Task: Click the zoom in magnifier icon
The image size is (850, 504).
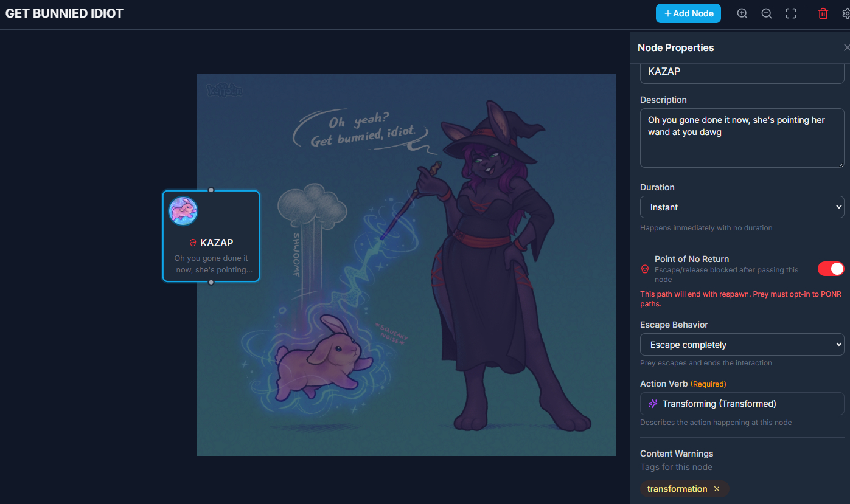Action: pyautogui.click(x=742, y=13)
